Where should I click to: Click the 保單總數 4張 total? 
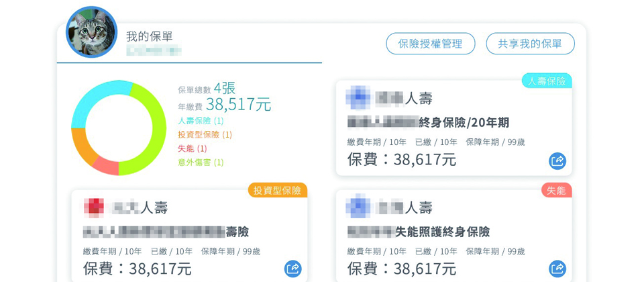(207, 89)
